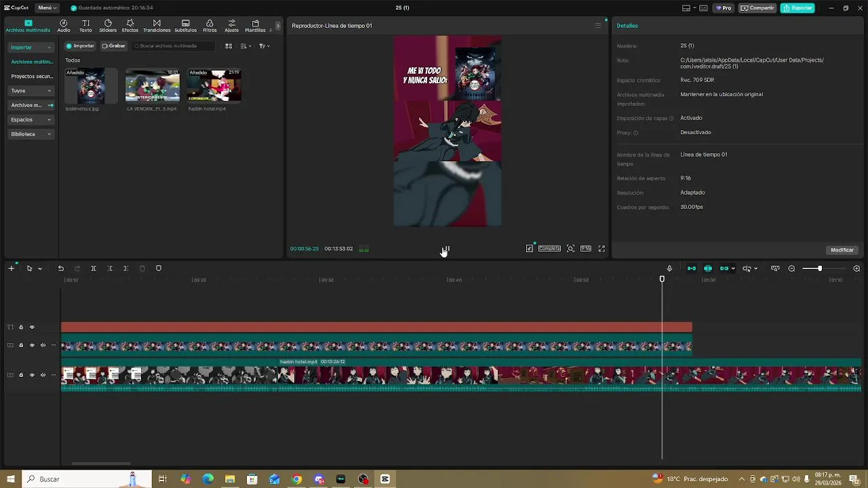Delete left of playhead trim tool
Screen dimensions: 868x488
pos(110,268)
